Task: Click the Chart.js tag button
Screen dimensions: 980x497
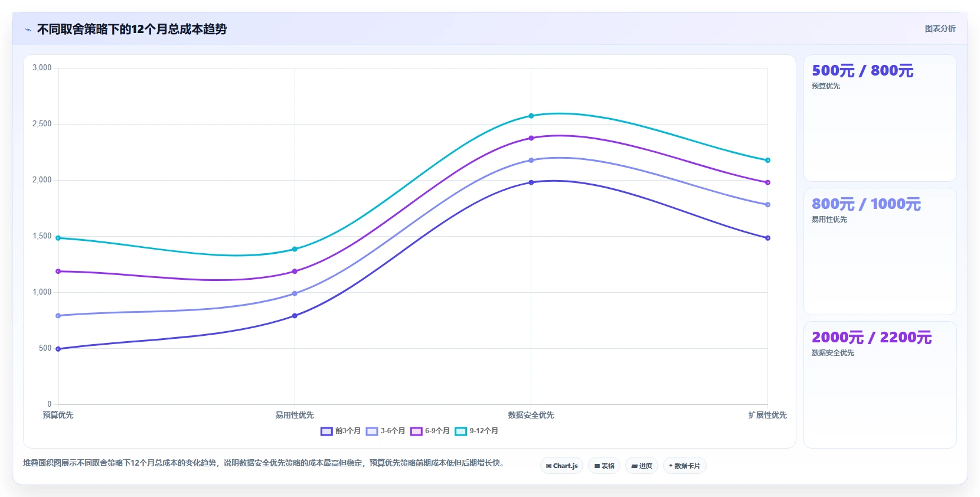Action: pos(561,466)
